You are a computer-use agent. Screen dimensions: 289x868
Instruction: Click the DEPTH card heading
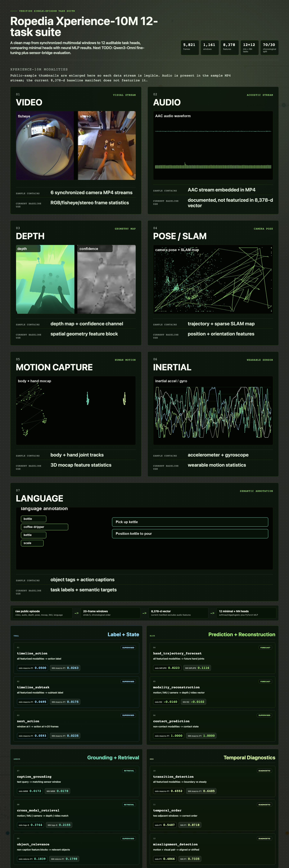(30, 236)
